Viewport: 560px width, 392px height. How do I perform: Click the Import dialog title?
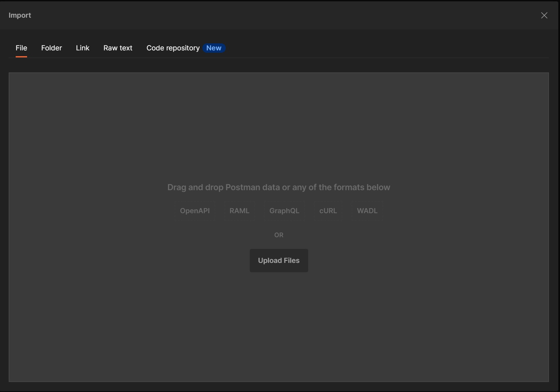click(x=20, y=15)
